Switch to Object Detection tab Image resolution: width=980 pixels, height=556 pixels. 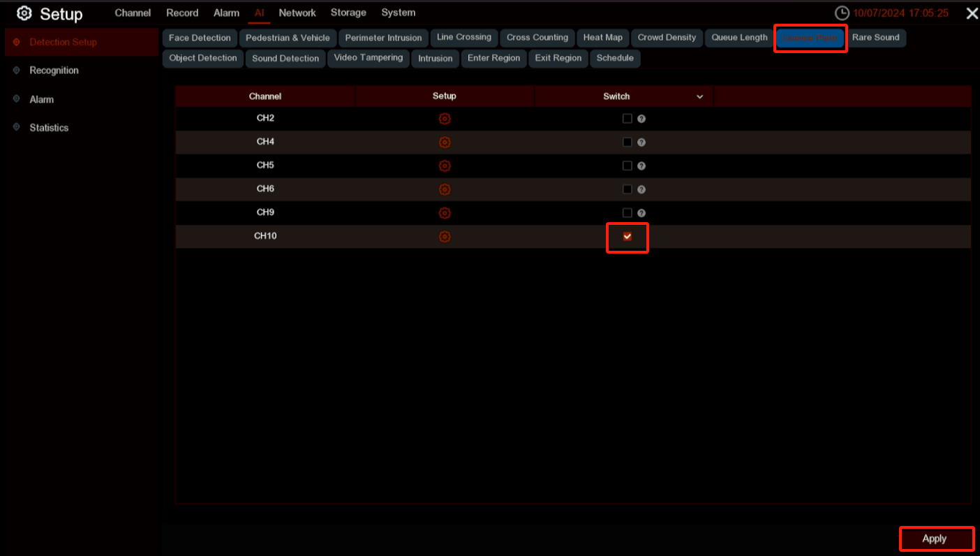pyautogui.click(x=203, y=59)
